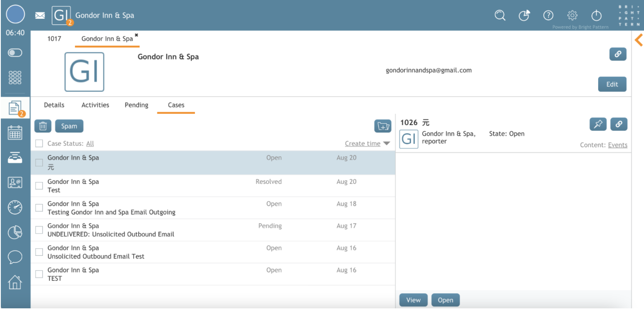Click the 06:40 timer in sidebar

pos(15,33)
